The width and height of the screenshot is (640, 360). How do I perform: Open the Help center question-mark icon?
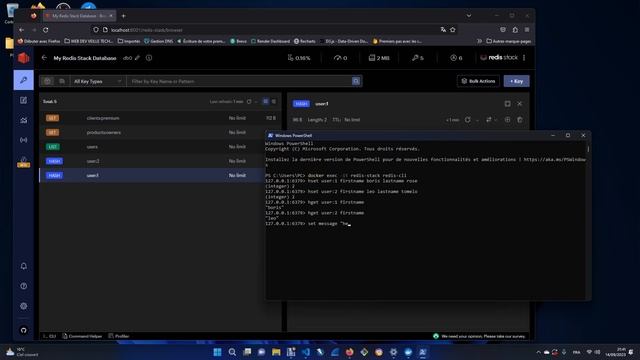[x=24, y=286]
